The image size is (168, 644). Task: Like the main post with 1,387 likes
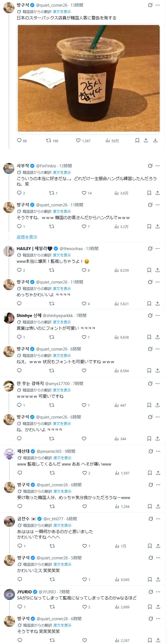[x=78, y=141]
